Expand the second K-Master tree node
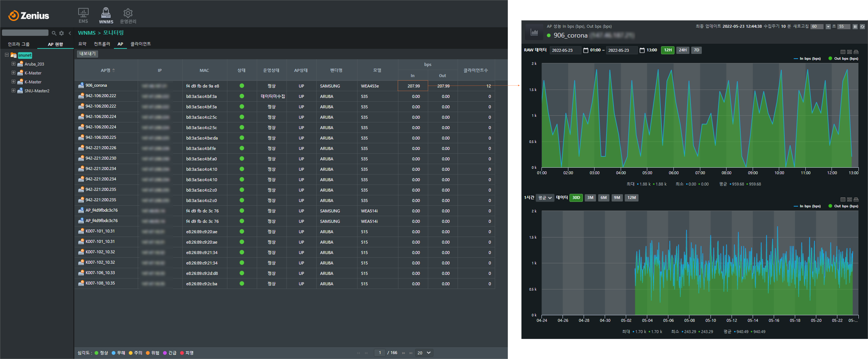868x359 pixels. point(13,82)
